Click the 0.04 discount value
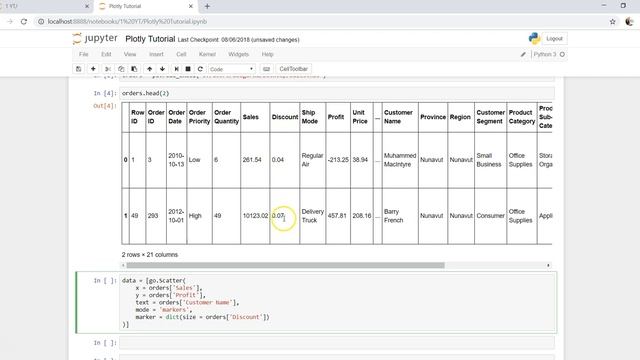 (278, 160)
